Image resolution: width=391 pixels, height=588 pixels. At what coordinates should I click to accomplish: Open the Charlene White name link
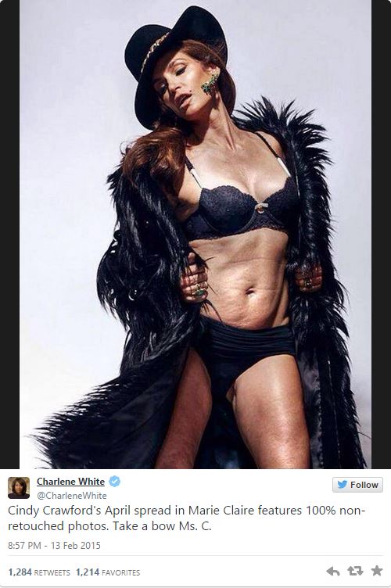point(70,482)
